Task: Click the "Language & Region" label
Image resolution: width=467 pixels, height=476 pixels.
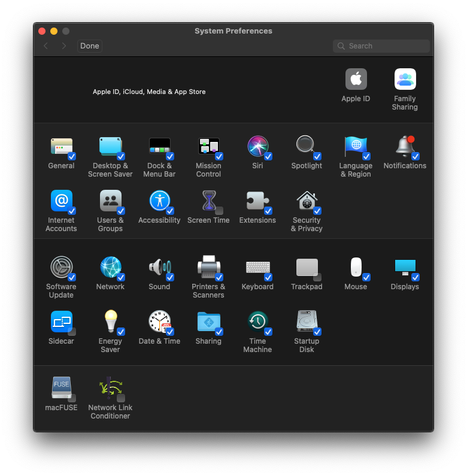Action: [x=356, y=169]
